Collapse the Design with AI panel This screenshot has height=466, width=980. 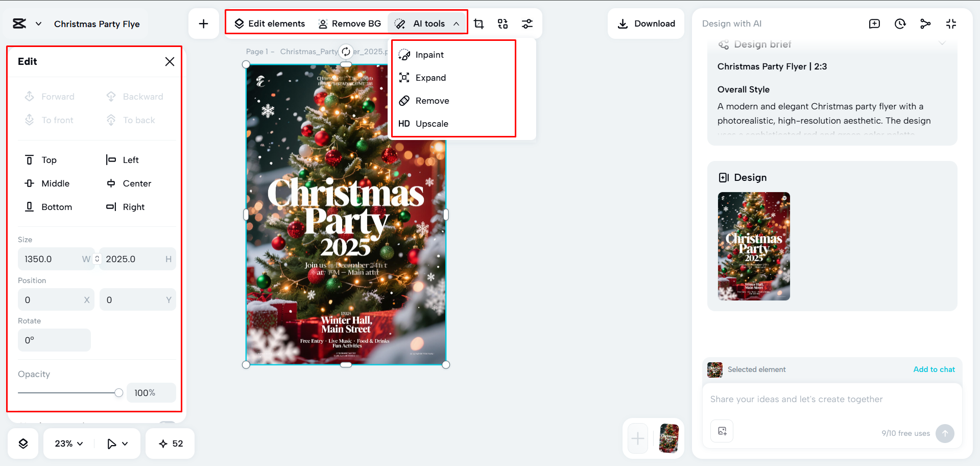pyautogui.click(x=951, y=24)
